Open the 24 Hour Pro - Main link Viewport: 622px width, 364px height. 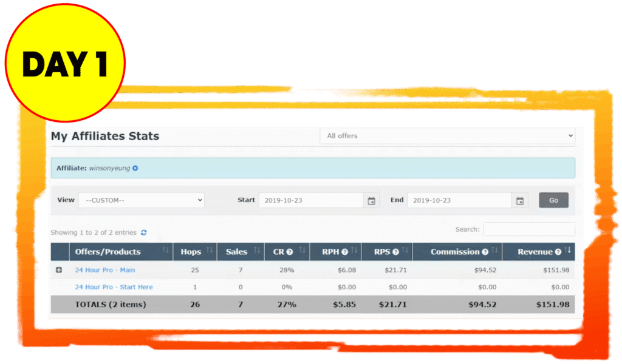pos(104,270)
